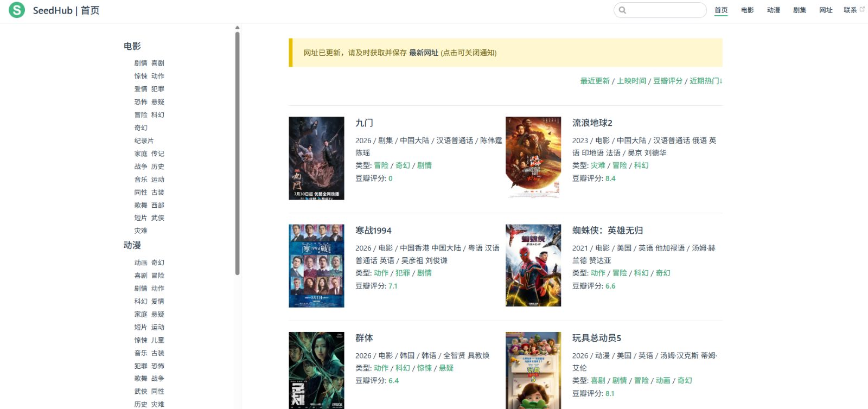Open the 流浪地球2 title link
Viewport: 868px width, 409px height.
[x=592, y=123]
